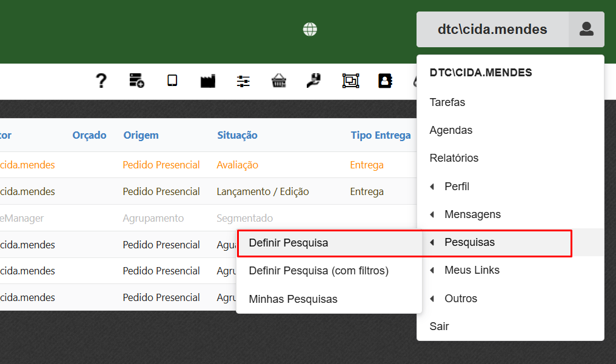Click the shopping basket icon
This screenshot has height=364, width=616.
point(279,81)
